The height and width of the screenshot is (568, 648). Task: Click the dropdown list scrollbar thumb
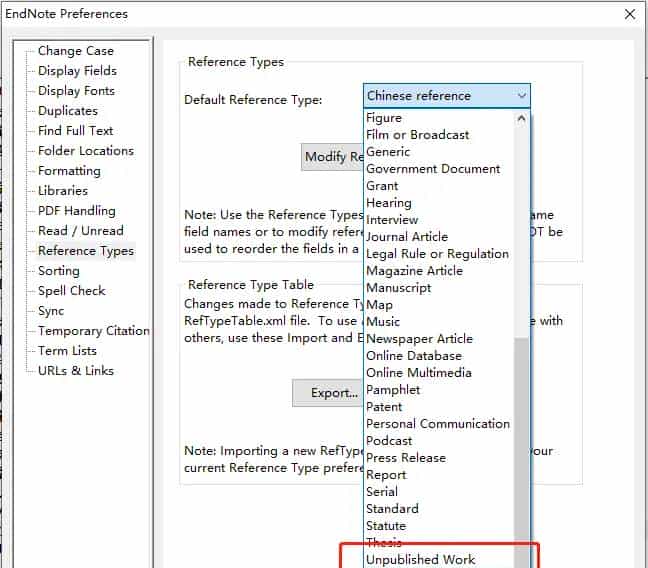(522, 453)
